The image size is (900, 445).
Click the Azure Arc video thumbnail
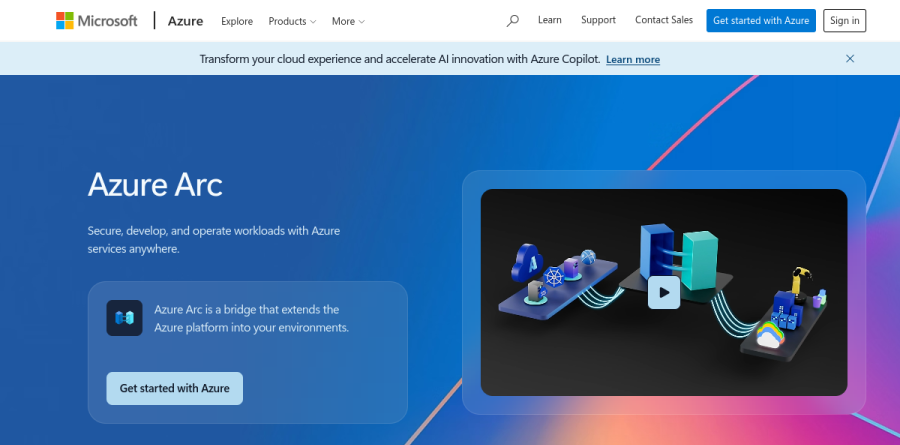click(x=664, y=292)
